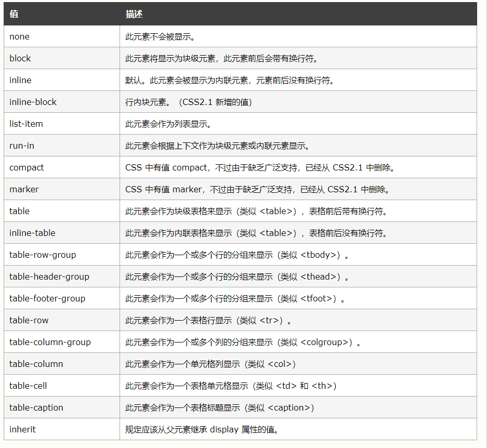Select the 'table-column' value cell
Image resolution: width=487 pixels, height=448 pixels.
click(62, 363)
